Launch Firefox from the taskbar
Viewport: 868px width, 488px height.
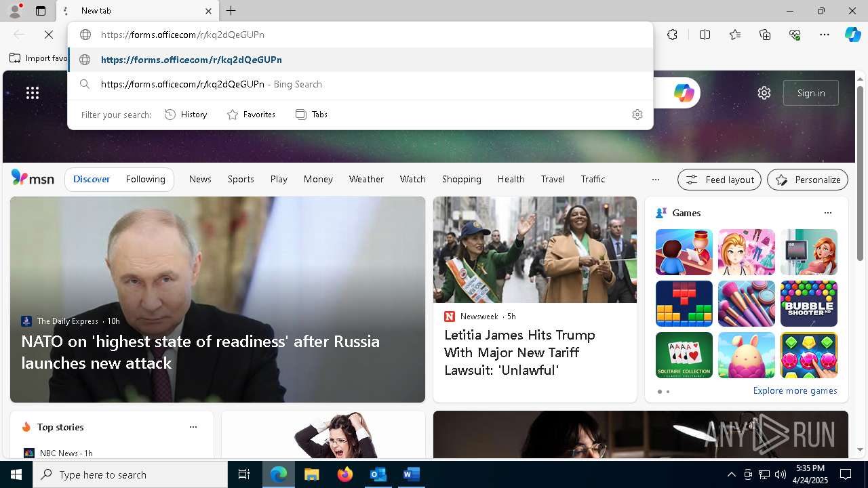[x=344, y=474]
